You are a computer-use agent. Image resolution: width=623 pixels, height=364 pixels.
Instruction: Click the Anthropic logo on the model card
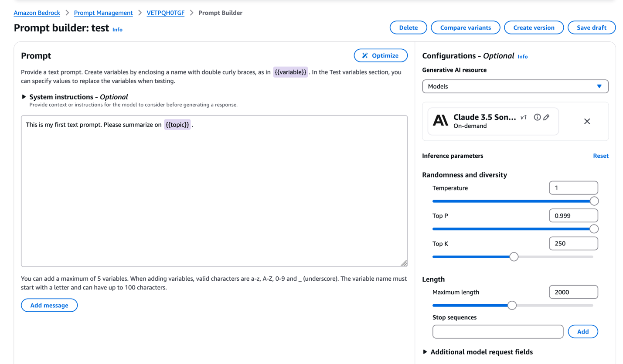(x=440, y=121)
